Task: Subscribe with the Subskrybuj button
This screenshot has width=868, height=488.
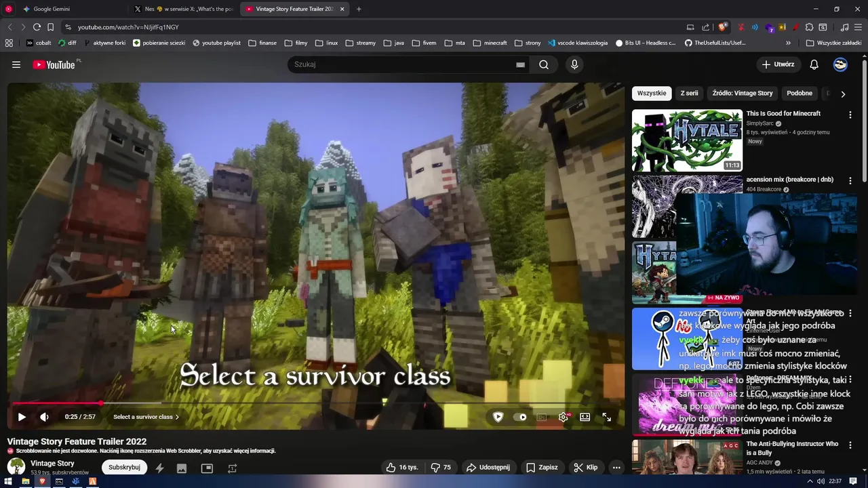Action: (x=124, y=467)
